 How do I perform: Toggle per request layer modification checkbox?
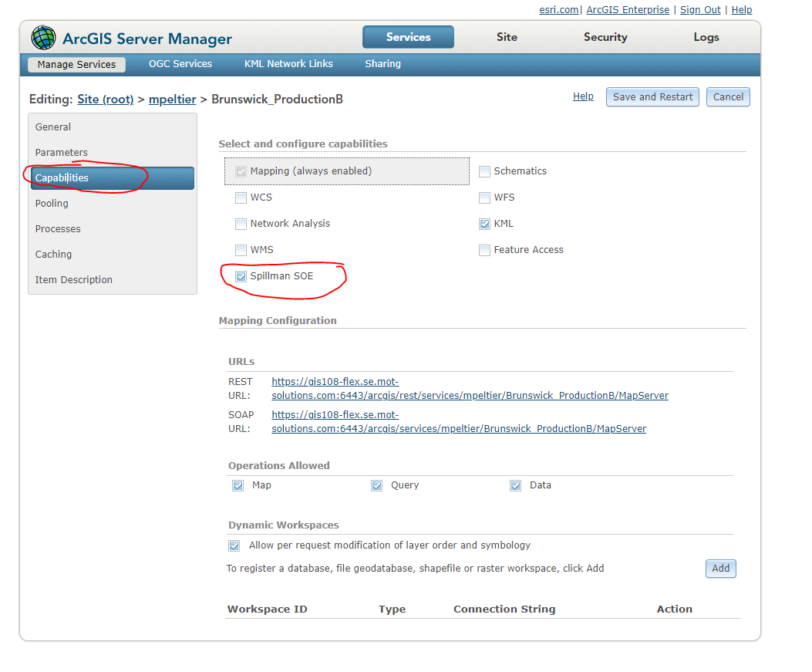(234, 545)
